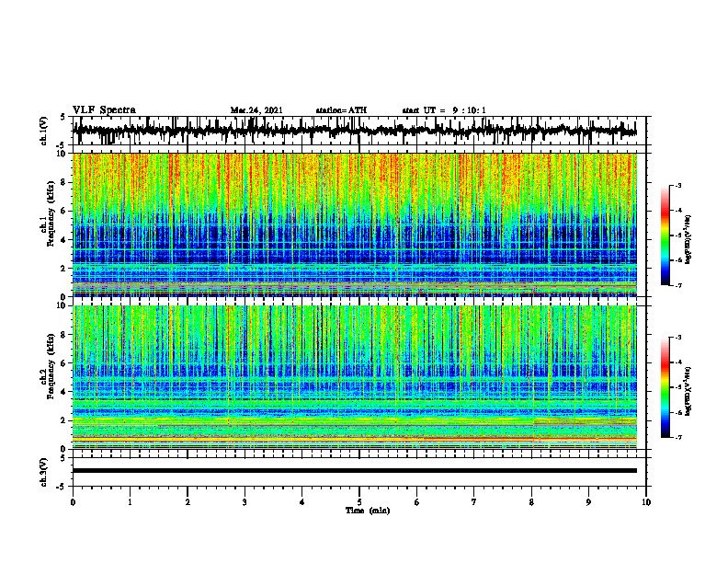The height and width of the screenshot is (563, 728).
Task: Click the 6 kHz tick label of ch.1 spectrogram
Action: pos(64,212)
